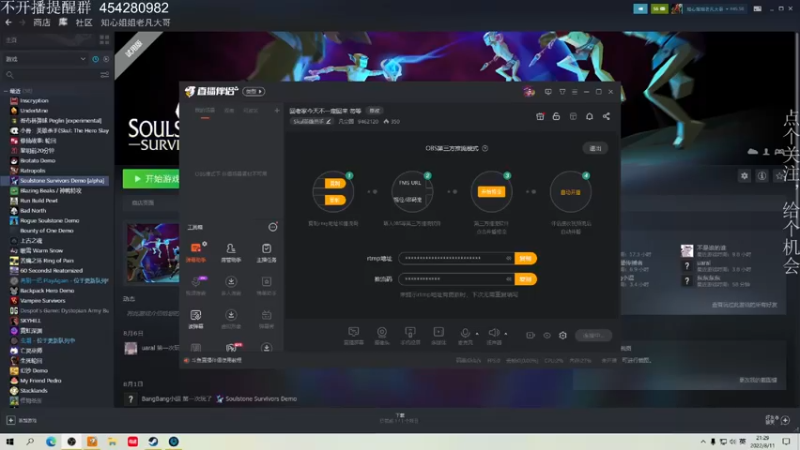Select second scene tab in streaming app
Viewport: 800px width, 450px height.
click(x=229, y=111)
